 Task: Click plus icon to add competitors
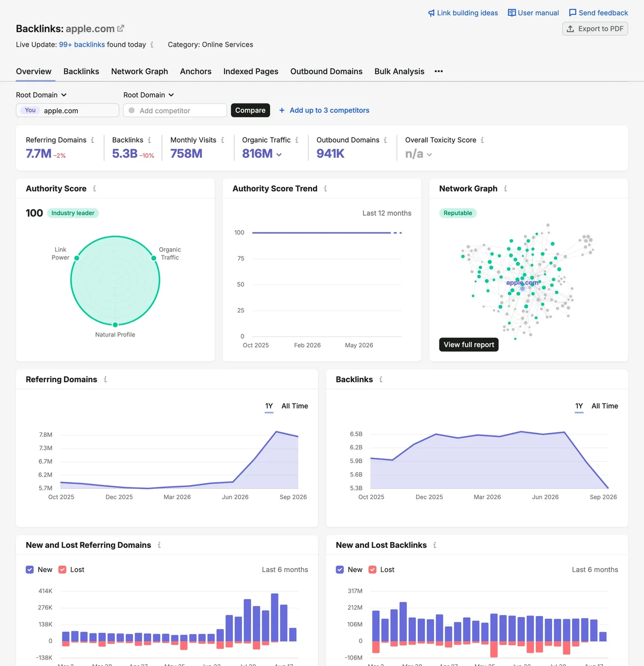pos(282,111)
